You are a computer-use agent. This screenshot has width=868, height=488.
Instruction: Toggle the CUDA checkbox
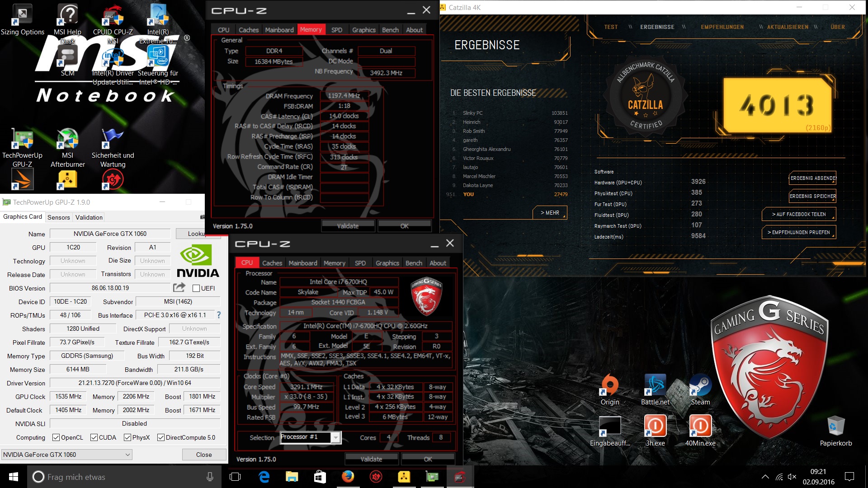click(94, 437)
